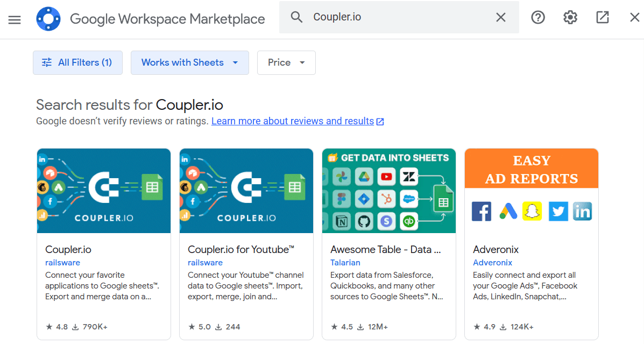Image resolution: width=644 pixels, height=344 pixels.
Task: Click the Snapchat icon in Adveronix banner
Action: click(532, 211)
